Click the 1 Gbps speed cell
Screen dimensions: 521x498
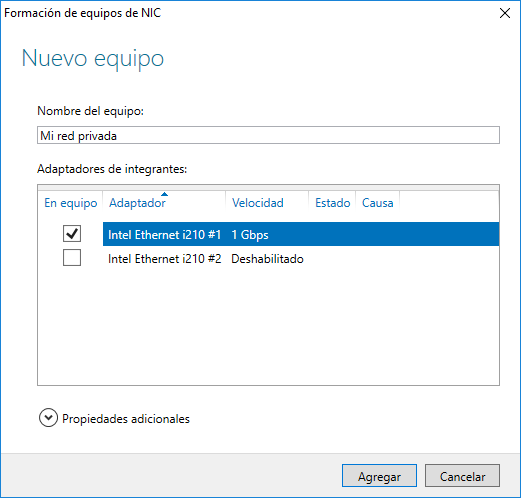(250, 235)
